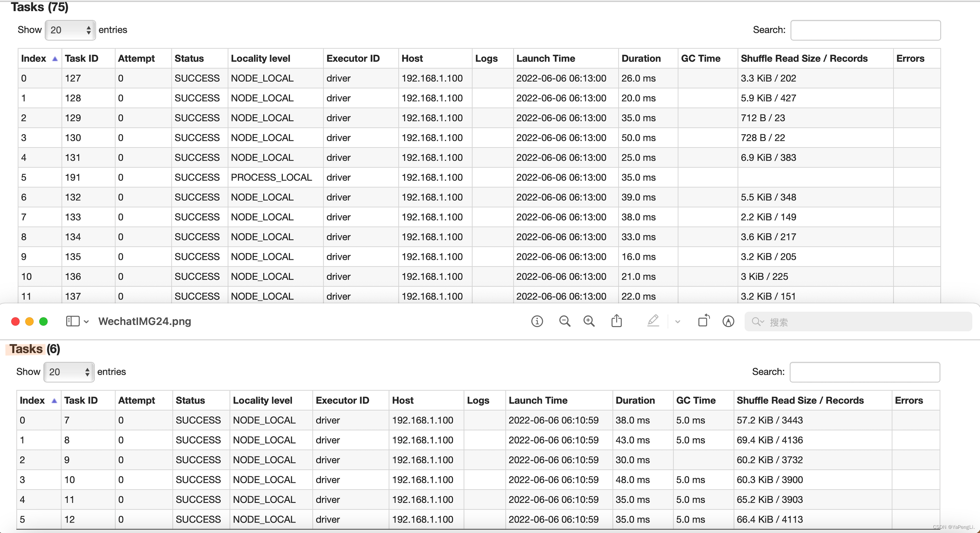Click Index sort arrow in top table

(x=55, y=58)
